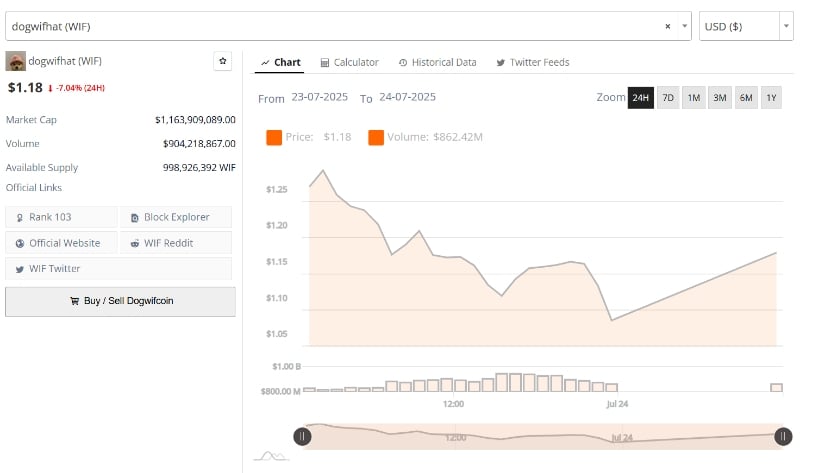The height and width of the screenshot is (473, 825).
Task: Expand the USD ($) currency dropdown
Action: pyautogui.click(x=786, y=26)
